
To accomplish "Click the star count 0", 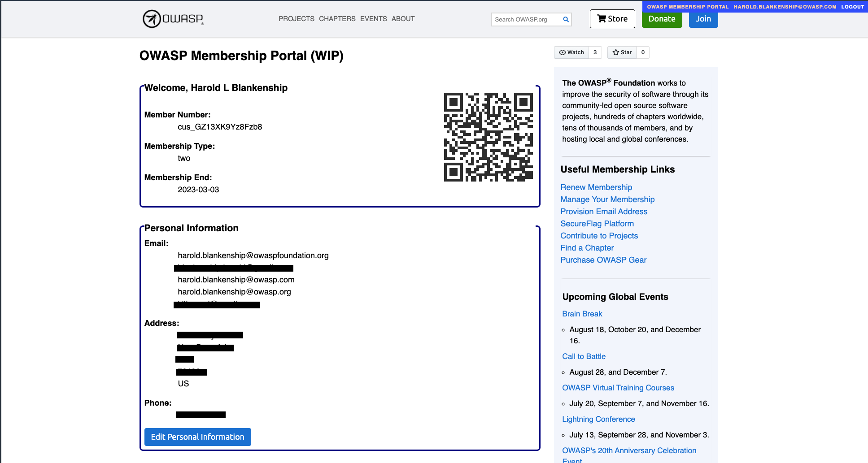I will pyautogui.click(x=643, y=52).
